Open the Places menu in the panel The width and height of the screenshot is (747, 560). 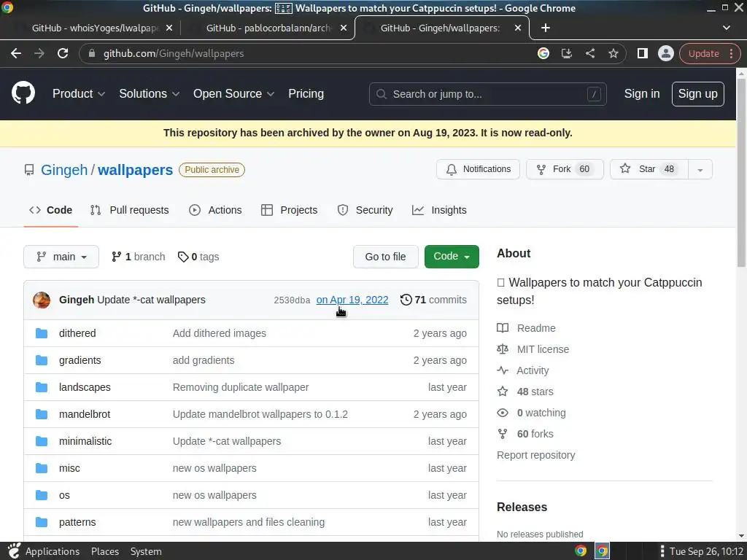click(x=105, y=551)
